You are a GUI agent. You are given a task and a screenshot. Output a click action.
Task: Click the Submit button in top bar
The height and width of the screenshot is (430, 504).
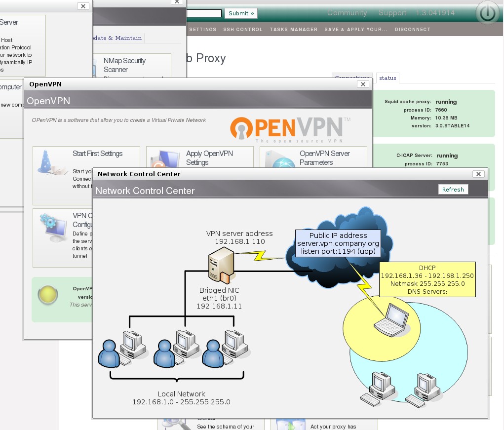coord(241,13)
